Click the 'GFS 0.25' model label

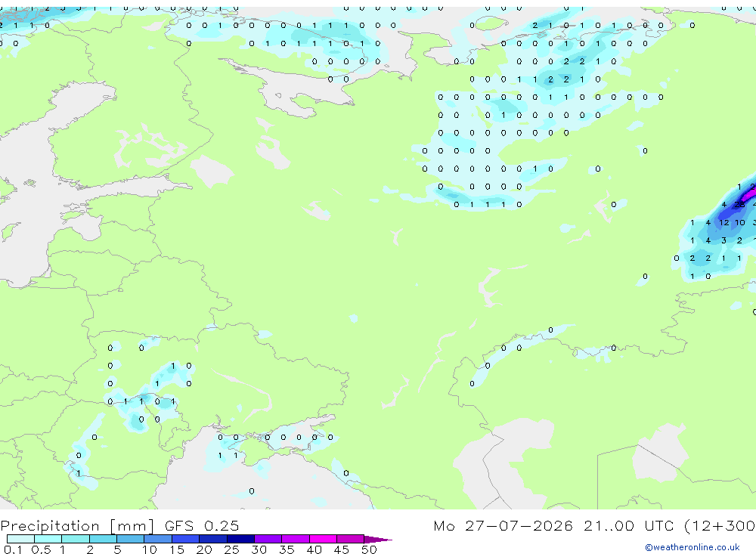[x=202, y=525]
